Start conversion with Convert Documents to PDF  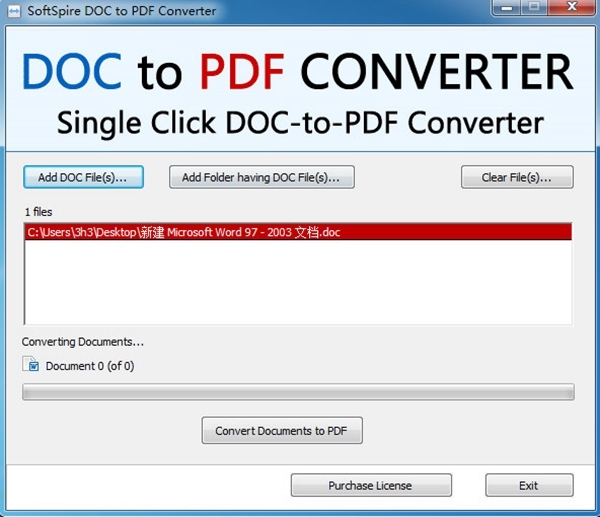click(x=282, y=431)
